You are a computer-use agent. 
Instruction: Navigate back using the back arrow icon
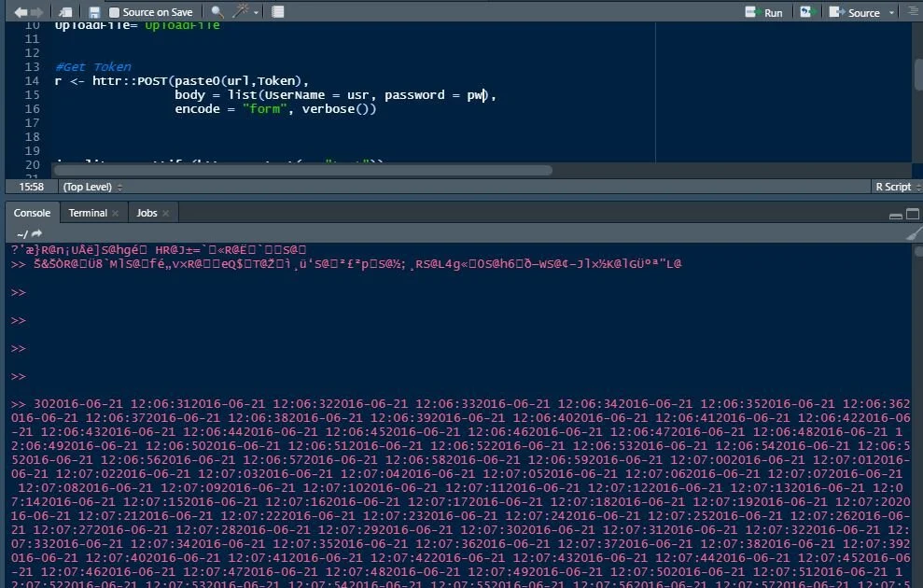[x=21, y=11]
